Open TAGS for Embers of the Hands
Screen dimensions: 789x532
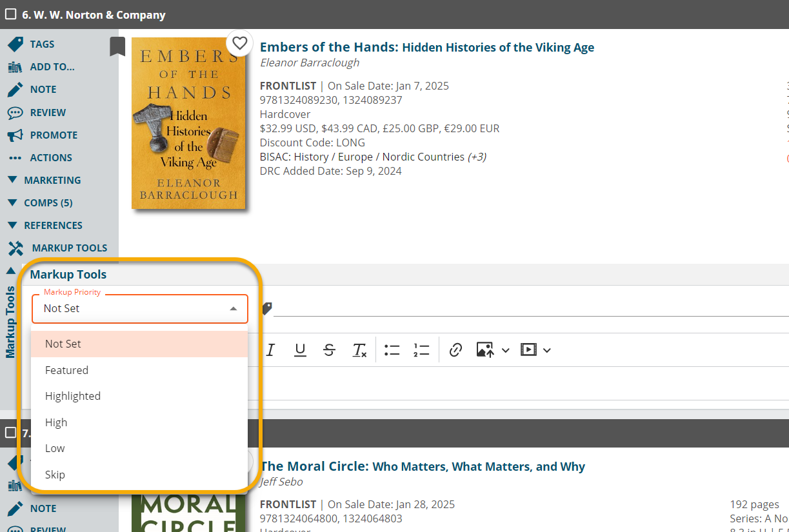[x=31, y=44]
